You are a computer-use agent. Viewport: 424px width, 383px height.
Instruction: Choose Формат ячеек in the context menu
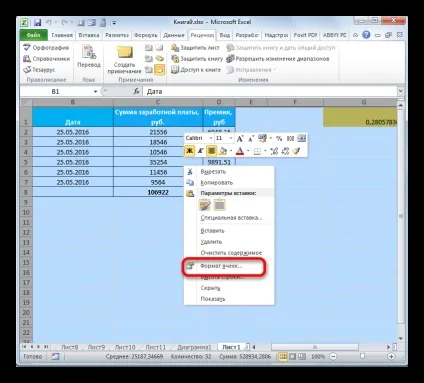229,266
